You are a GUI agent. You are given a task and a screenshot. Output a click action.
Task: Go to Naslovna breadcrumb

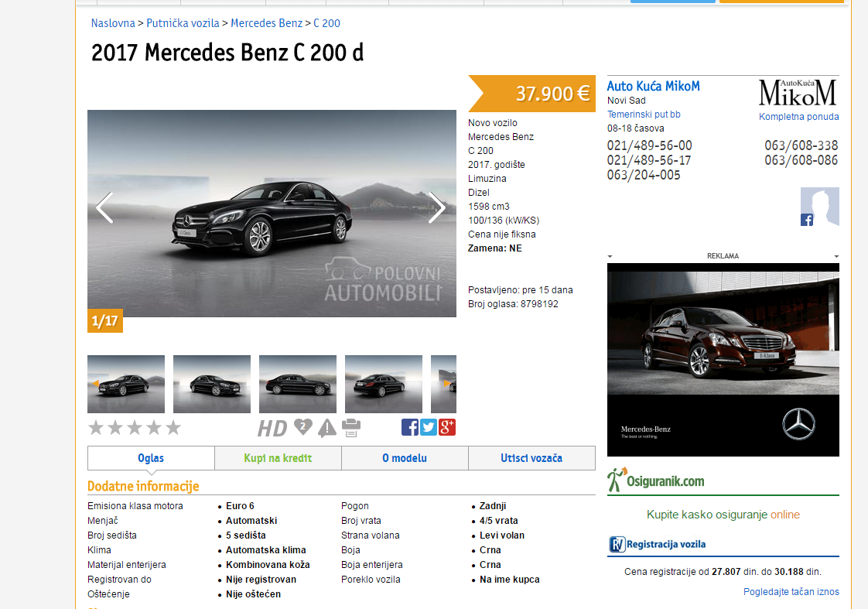click(x=113, y=23)
